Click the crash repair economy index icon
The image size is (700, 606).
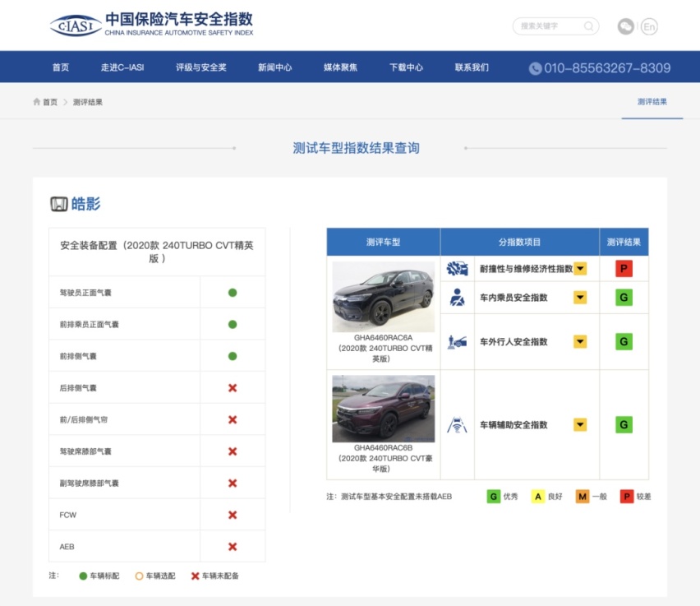pos(457,268)
